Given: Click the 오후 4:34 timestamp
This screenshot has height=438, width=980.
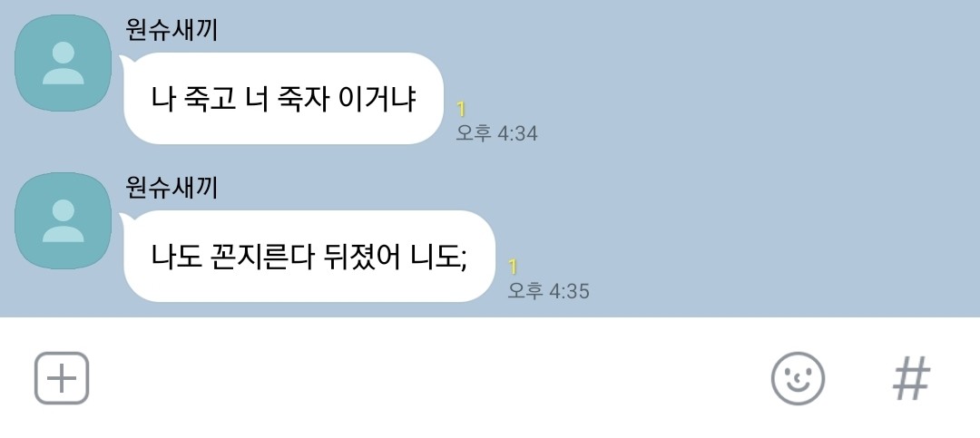Looking at the screenshot, I should pos(496,133).
